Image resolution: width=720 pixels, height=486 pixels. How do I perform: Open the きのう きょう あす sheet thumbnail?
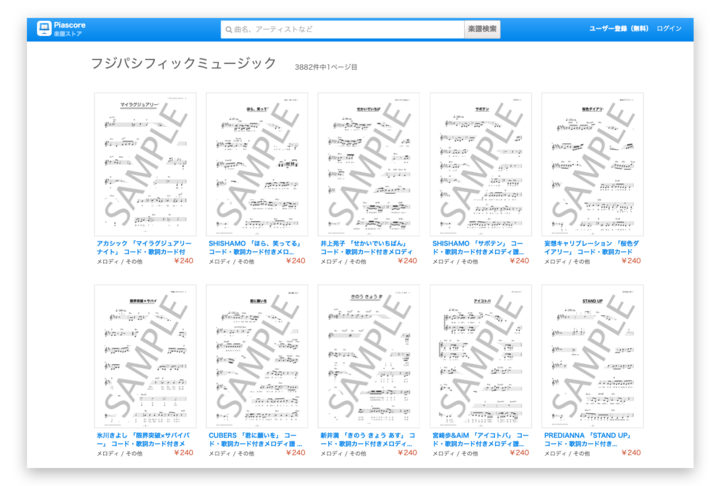[x=369, y=356]
